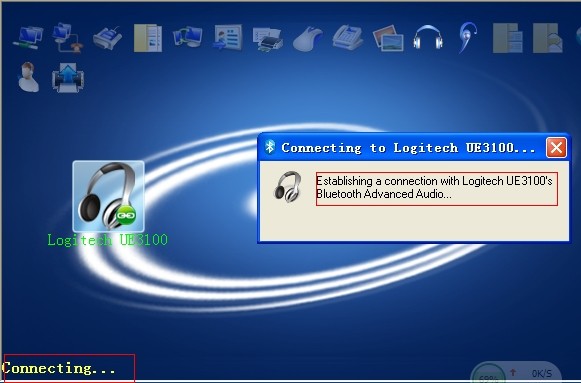Select the user person icon in second row
This screenshot has width=581, height=383.
pyautogui.click(x=28, y=77)
